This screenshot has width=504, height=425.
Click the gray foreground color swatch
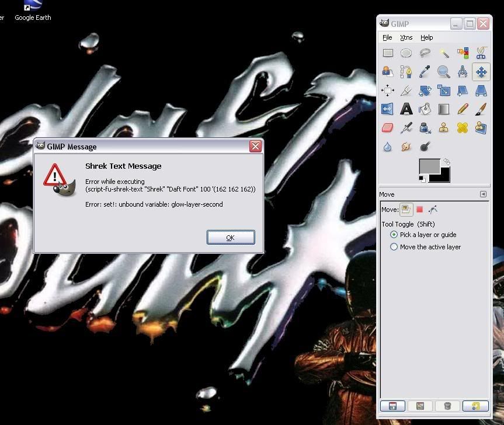pos(429,166)
